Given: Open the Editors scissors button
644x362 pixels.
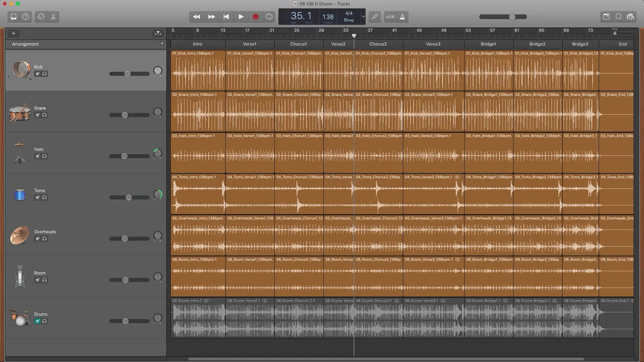Looking at the screenshot, I should click(53, 17).
